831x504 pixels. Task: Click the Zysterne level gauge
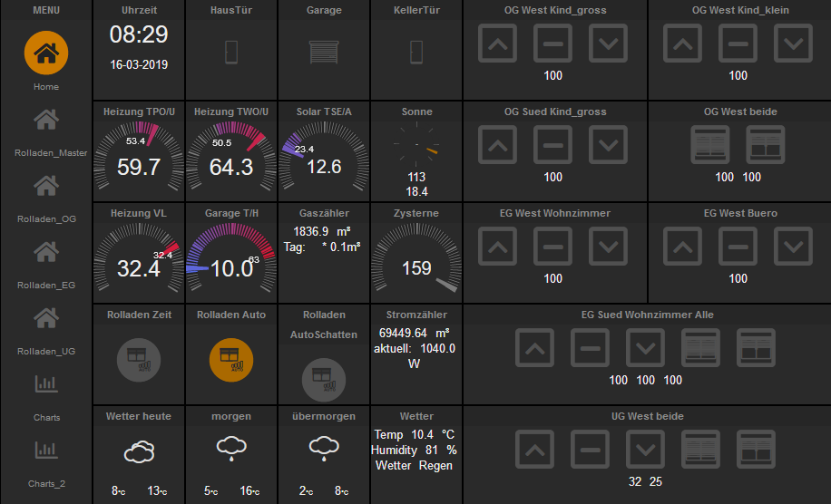416,257
